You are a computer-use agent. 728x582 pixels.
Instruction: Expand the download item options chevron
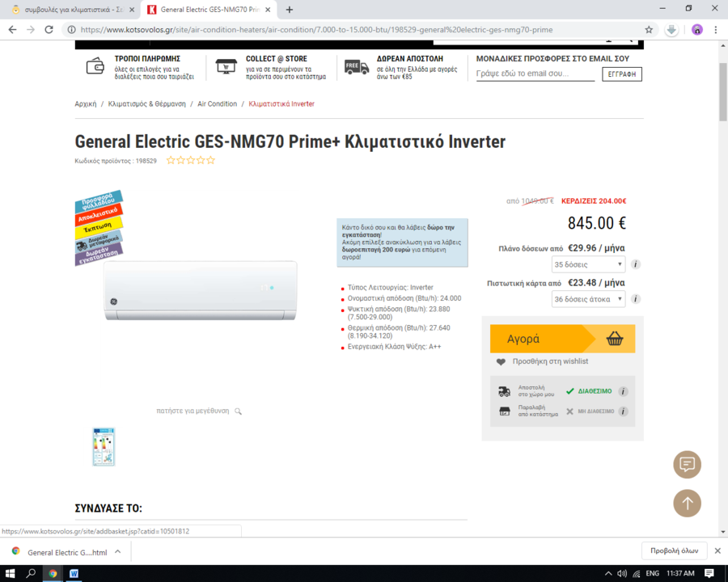click(x=118, y=552)
